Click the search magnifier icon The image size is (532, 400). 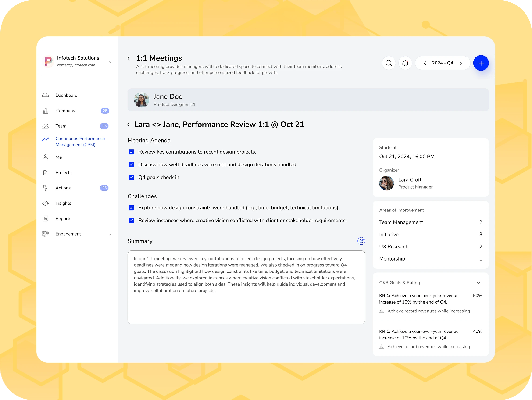[x=389, y=63]
